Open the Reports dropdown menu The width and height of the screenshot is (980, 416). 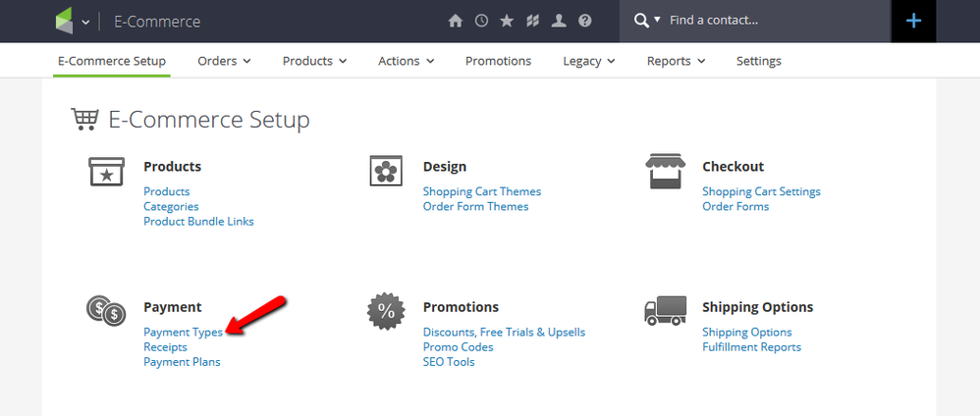click(x=676, y=61)
